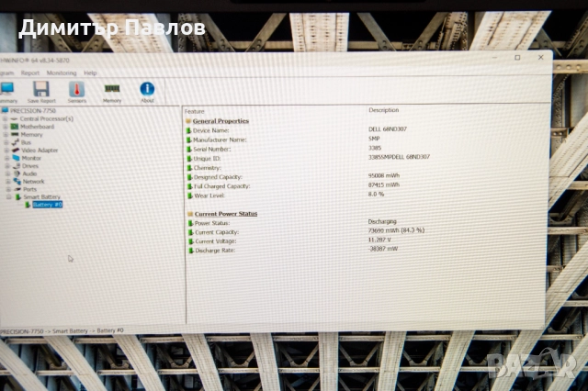Select Monitor in the tree

coord(31,158)
